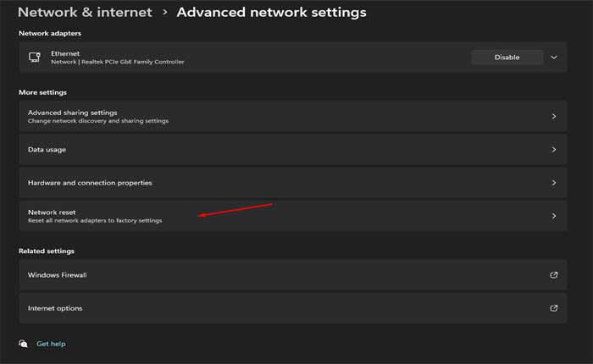Select Hardware and connection properties
This screenshot has height=364, width=593.
click(x=90, y=183)
